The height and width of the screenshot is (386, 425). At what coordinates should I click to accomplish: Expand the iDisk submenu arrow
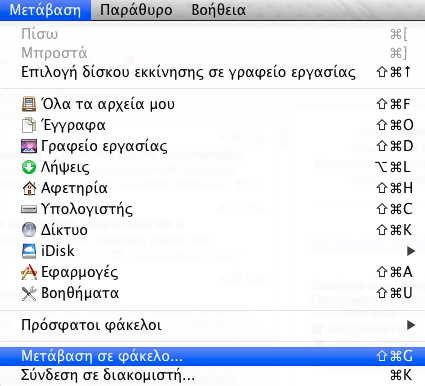click(411, 251)
